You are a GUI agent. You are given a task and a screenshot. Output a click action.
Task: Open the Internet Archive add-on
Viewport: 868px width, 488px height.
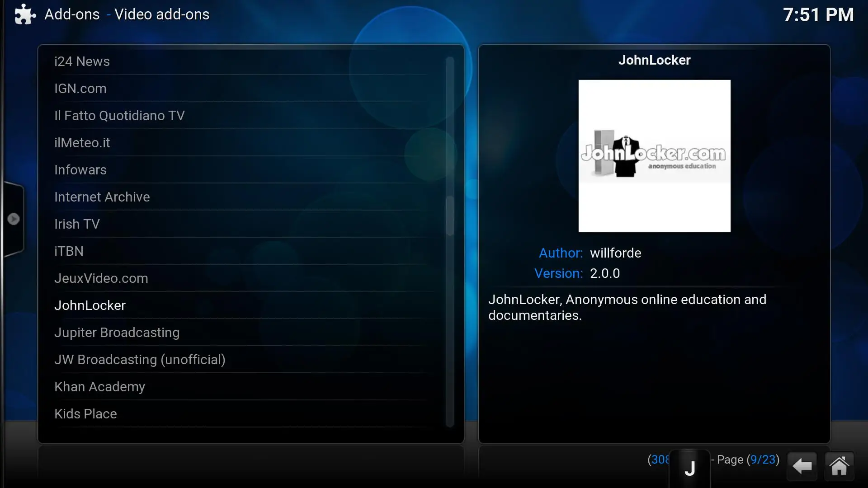[240, 197]
